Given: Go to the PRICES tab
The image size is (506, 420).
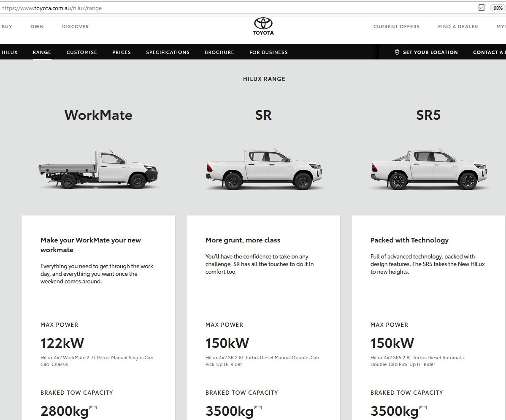Looking at the screenshot, I should (122, 52).
